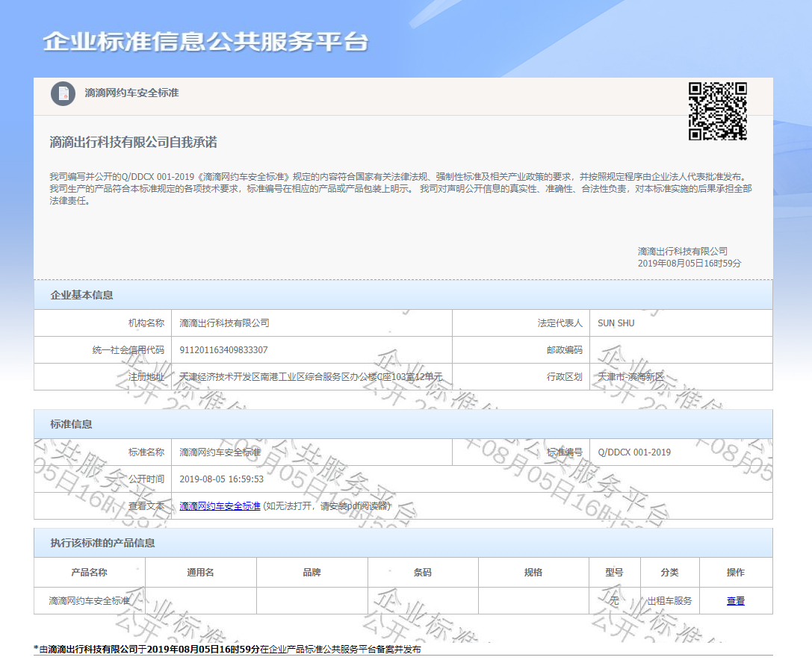Click the 滴滴出行科技有限公司自我承诺 heading
Image resolution: width=812 pixels, height=663 pixels.
[133, 143]
